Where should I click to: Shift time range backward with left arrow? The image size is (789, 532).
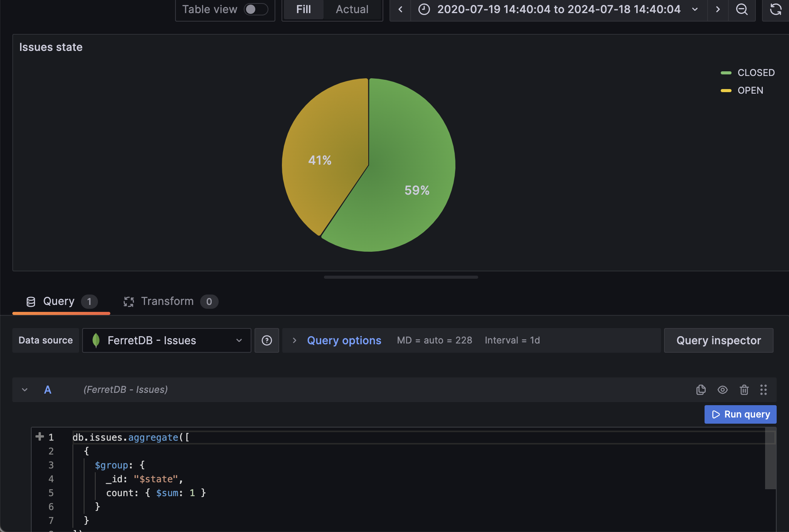400,9
